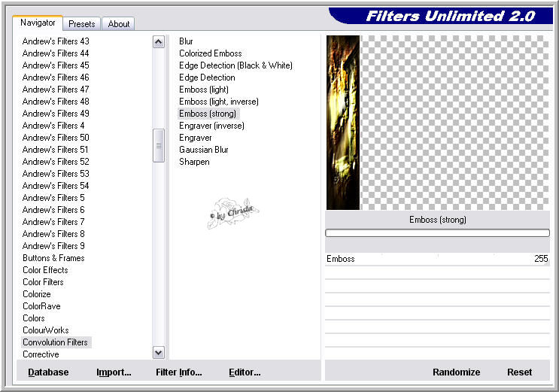Open Andrew's Filters 43 category
The height and width of the screenshot is (392, 559).
point(56,41)
